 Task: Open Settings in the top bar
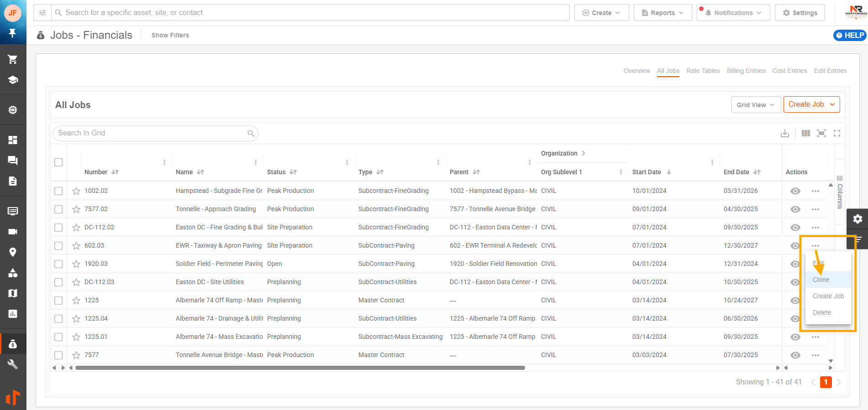[800, 13]
